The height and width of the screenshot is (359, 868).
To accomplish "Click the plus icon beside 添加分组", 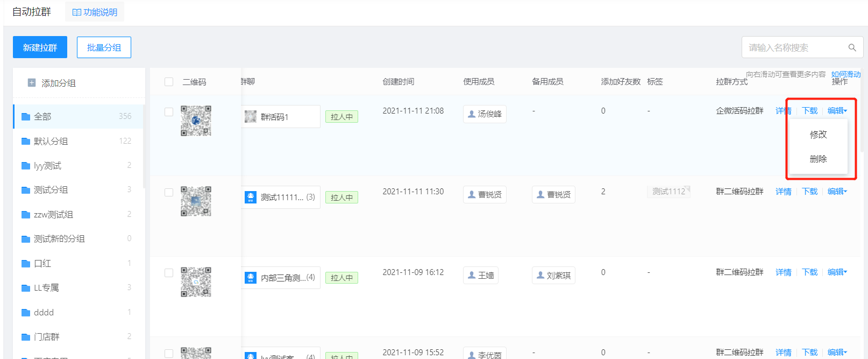I will [x=32, y=83].
